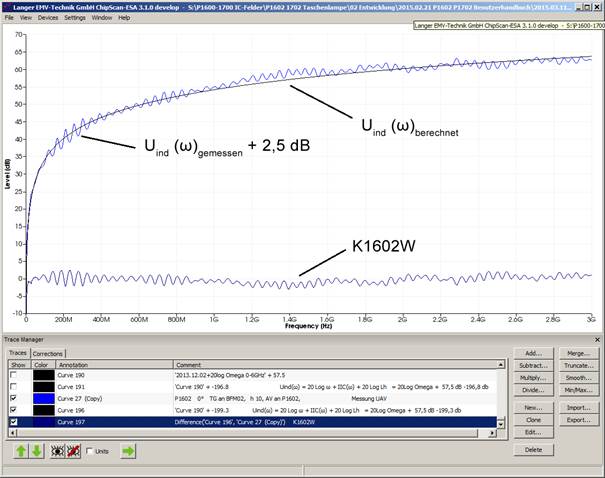Click the Subtract... button
This screenshot has width=605, height=478.
tap(534, 366)
